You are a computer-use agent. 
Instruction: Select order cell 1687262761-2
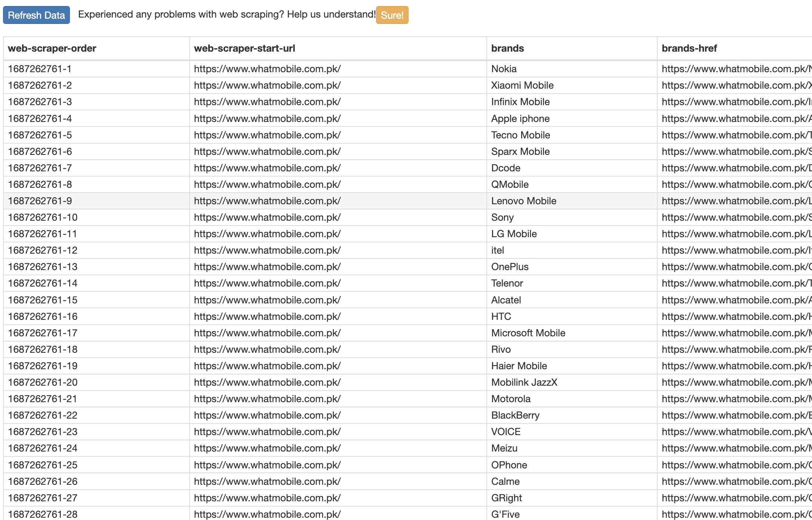click(x=96, y=85)
